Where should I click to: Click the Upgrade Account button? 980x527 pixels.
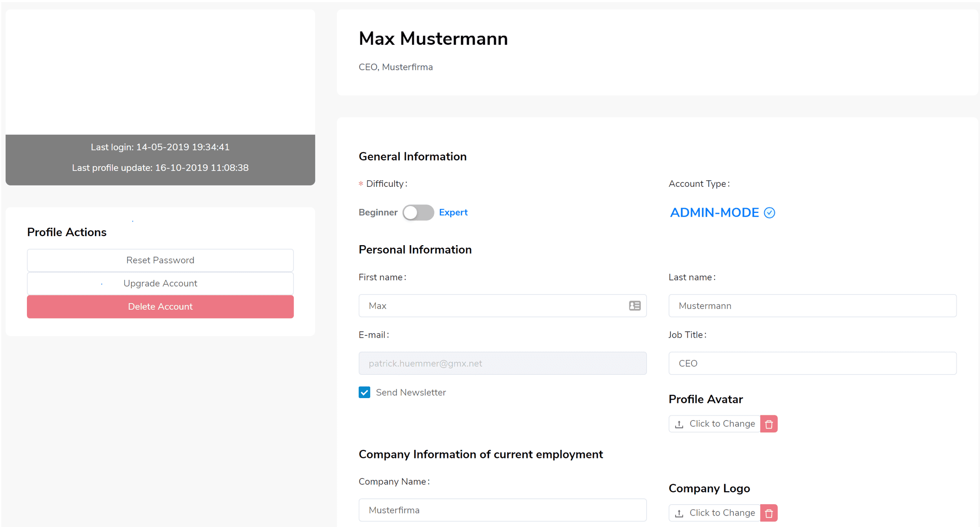pyautogui.click(x=160, y=283)
